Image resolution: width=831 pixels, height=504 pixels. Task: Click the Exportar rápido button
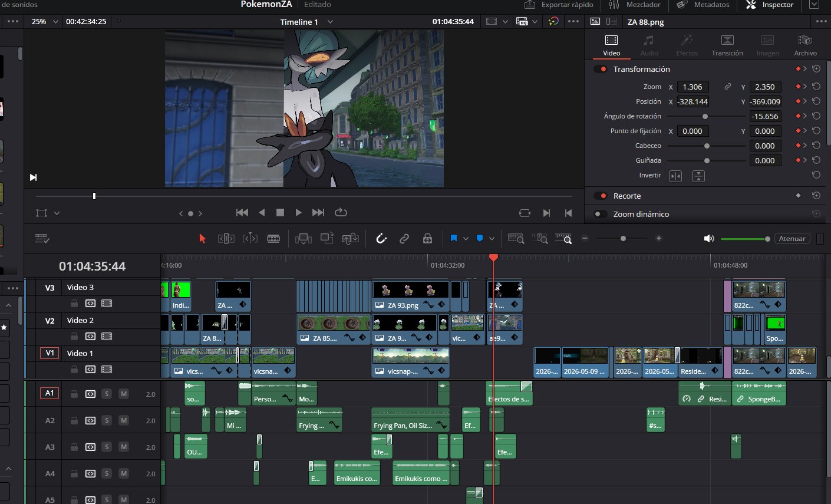pos(559,5)
